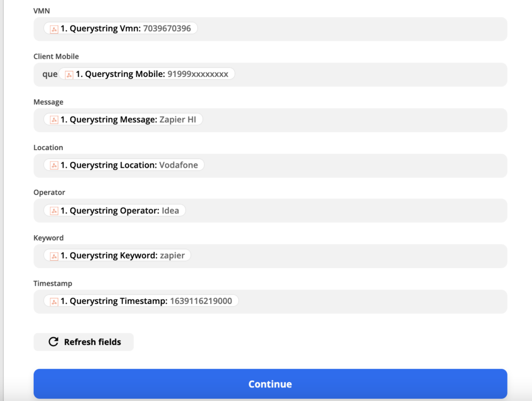Click the webhook icon in the Timestamp pill

tap(54, 302)
